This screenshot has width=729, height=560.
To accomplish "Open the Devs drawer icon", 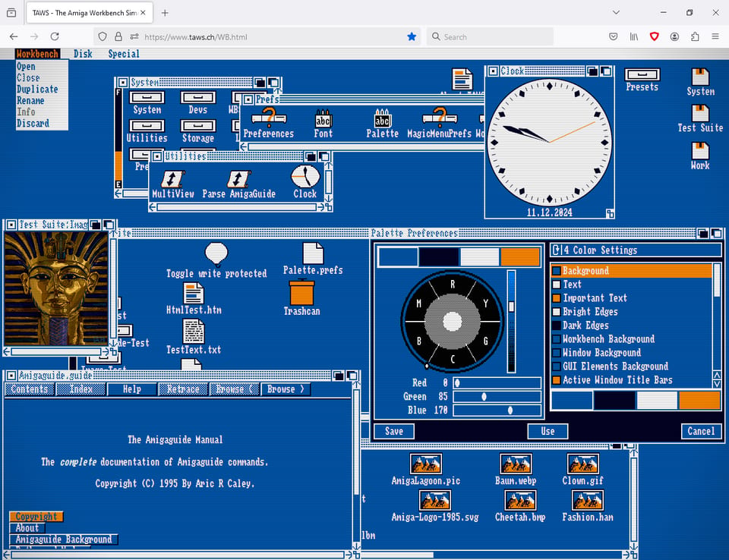I will tap(198, 102).
